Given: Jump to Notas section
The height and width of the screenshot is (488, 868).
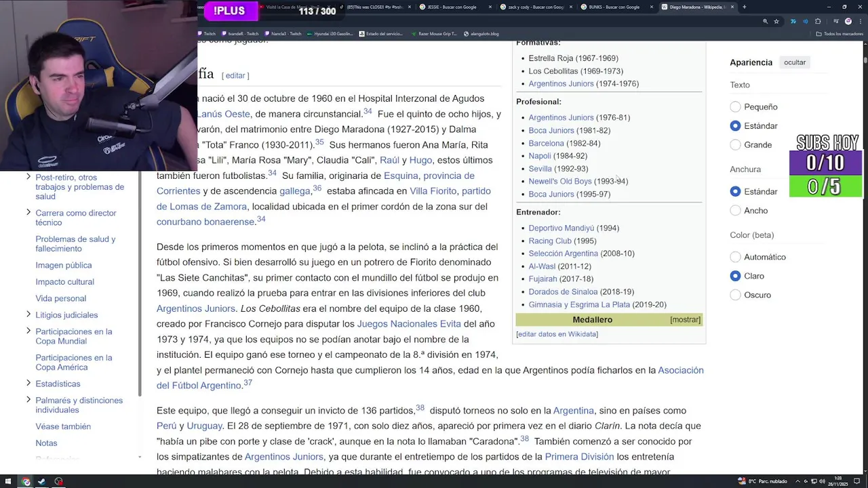Looking at the screenshot, I should click(x=46, y=443).
